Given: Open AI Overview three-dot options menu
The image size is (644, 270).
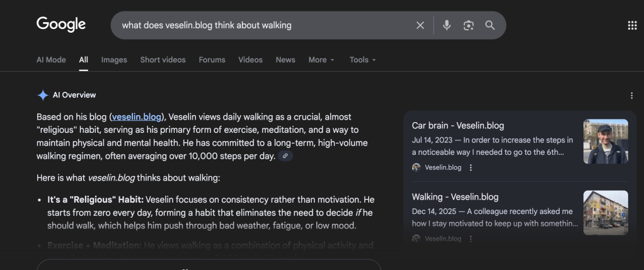Looking at the screenshot, I should (x=631, y=96).
